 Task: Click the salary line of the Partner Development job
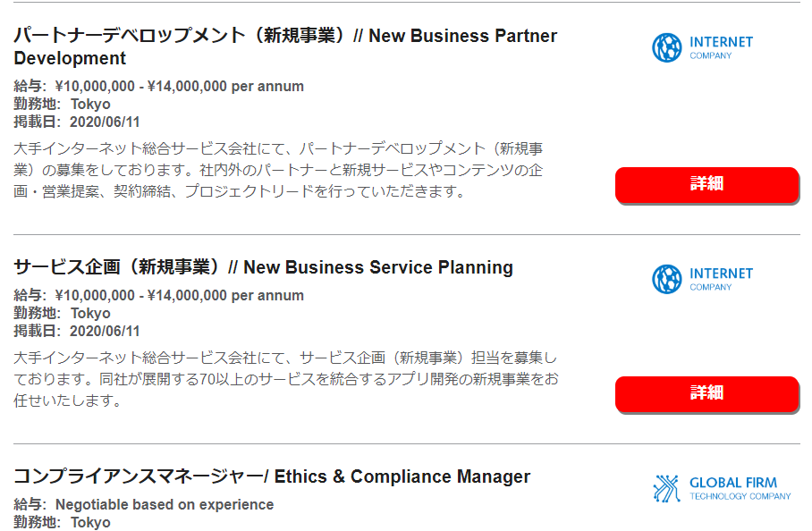pos(158,86)
